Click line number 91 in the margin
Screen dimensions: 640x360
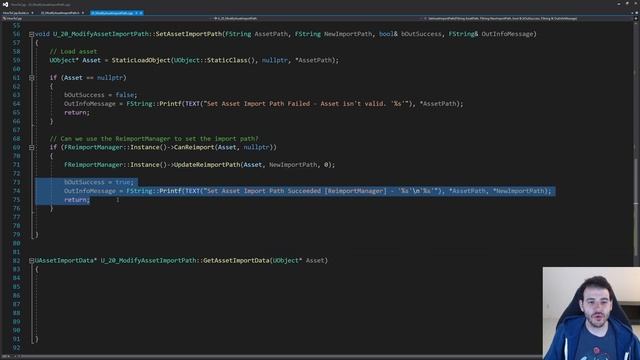tap(16, 339)
